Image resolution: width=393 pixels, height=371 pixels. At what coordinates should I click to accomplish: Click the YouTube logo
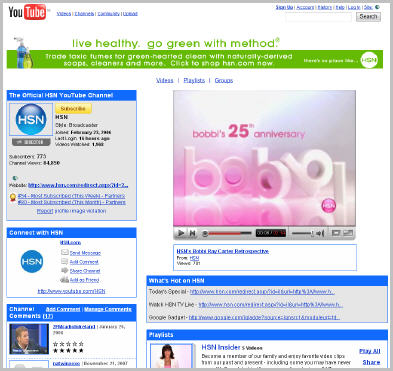click(x=27, y=12)
